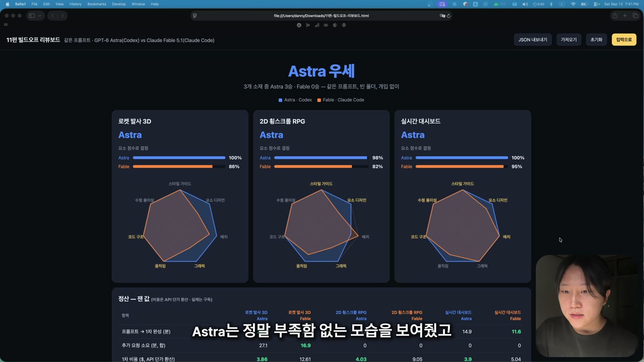Click the 로켓 발사 3D radar chart
This screenshot has height=362, width=644.
coord(180,225)
